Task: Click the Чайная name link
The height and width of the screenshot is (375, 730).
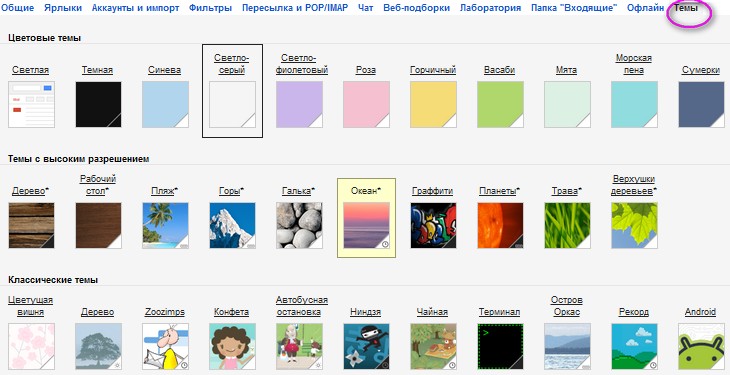Action: coord(433,312)
